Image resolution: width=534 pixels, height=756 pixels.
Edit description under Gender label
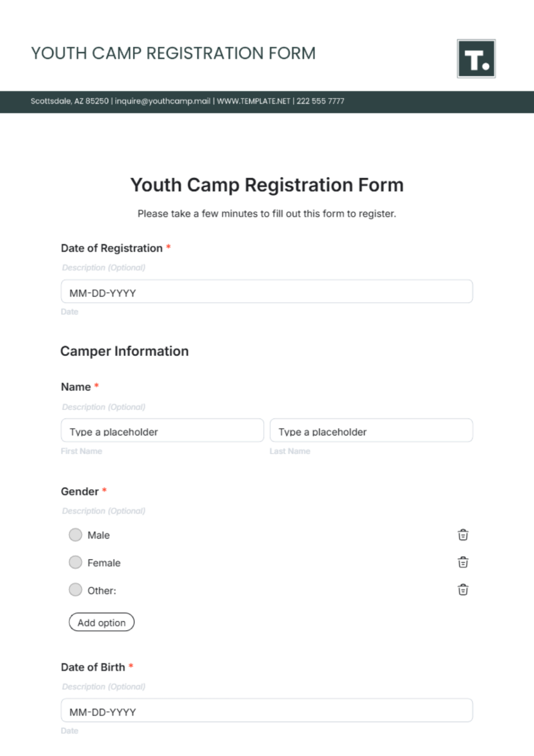(x=104, y=511)
